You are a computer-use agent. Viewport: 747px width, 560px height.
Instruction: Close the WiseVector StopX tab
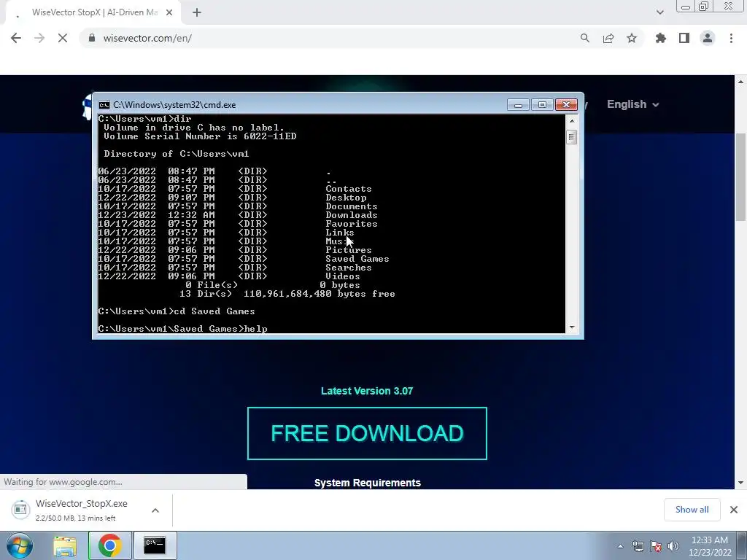[169, 12]
